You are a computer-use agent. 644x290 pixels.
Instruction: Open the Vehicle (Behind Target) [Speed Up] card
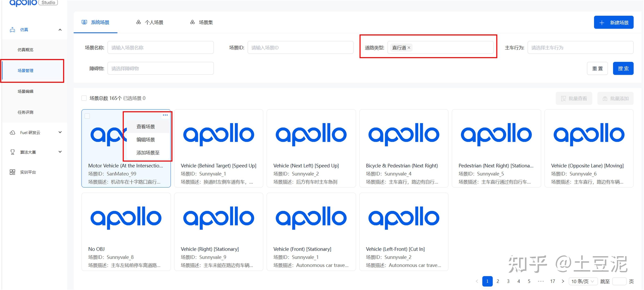[219, 148]
